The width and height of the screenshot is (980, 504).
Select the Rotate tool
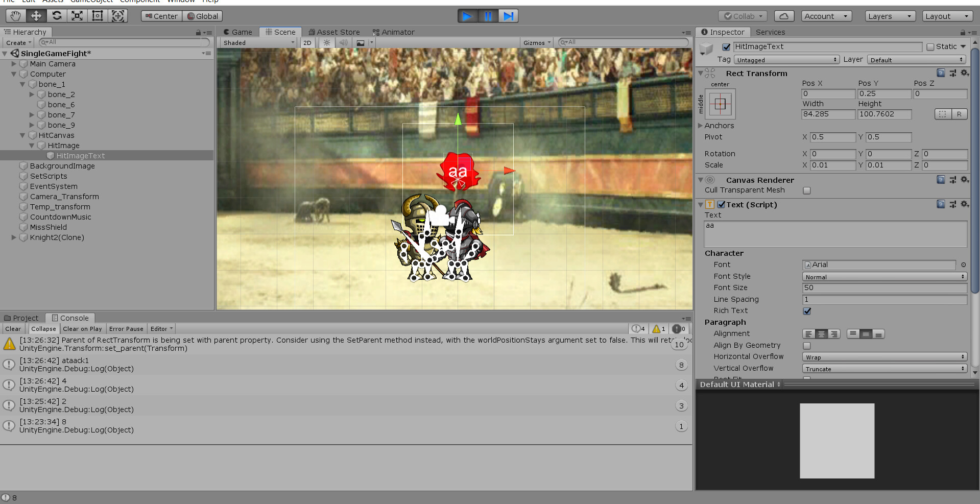(57, 16)
